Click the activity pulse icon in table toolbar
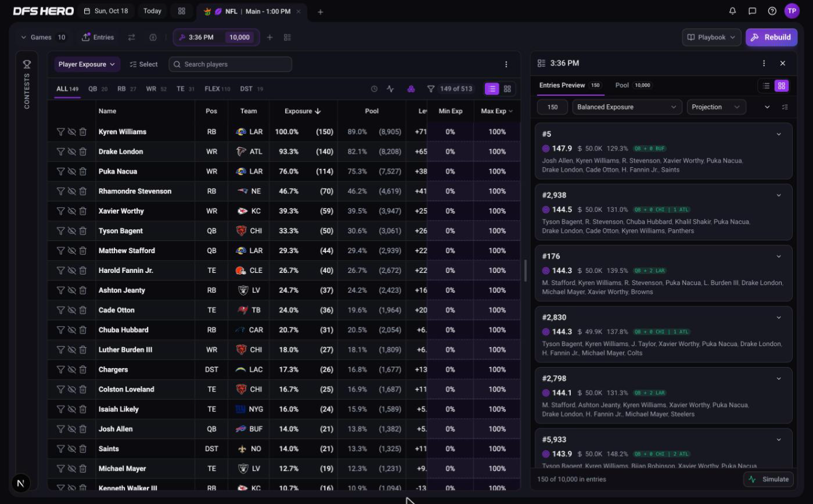Viewport: 813px width, 504px height. pos(390,89)
